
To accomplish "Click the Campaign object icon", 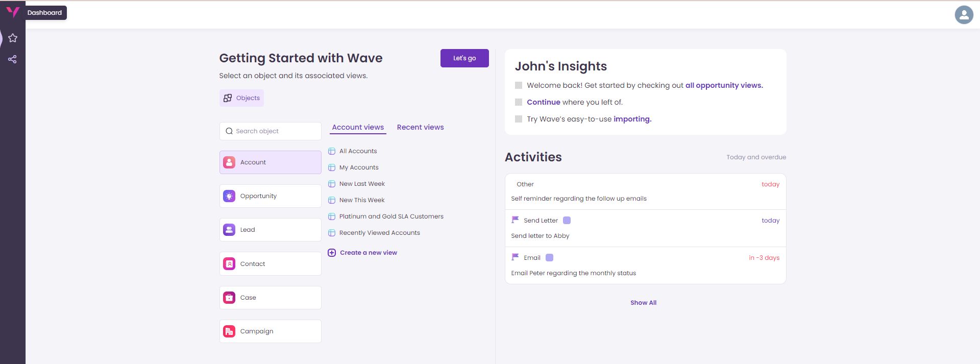I will coord(229,331).
